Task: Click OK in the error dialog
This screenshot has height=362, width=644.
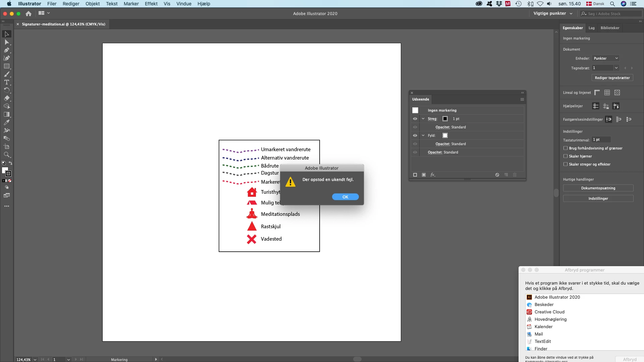Action: pos(345,197)
